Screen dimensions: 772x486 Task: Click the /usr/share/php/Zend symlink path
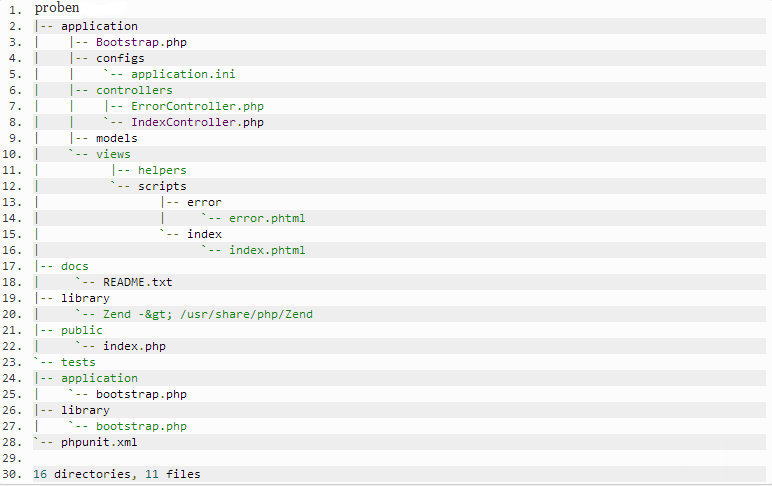click(x=246, y=314)
